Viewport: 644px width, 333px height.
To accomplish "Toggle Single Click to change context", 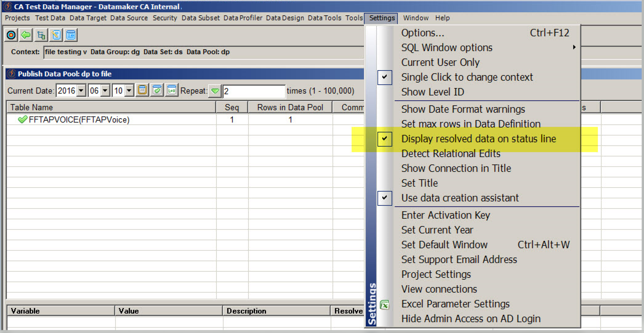I will (x=467, y=77).
